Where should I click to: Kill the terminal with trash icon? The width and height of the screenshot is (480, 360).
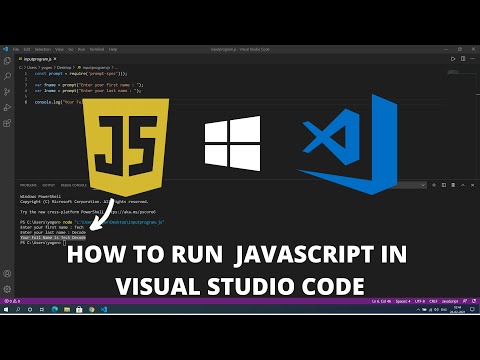point(453,185)
